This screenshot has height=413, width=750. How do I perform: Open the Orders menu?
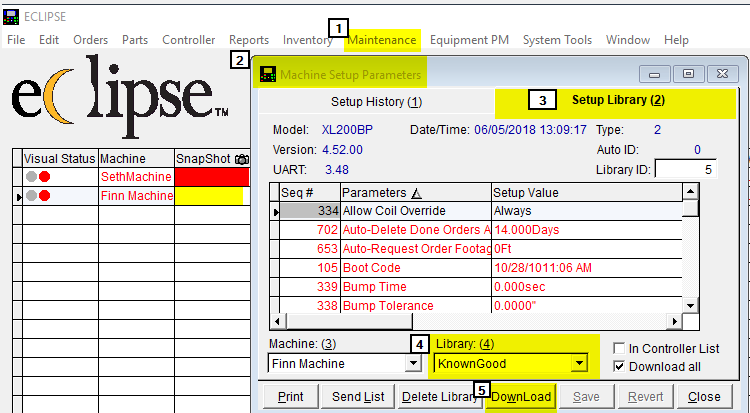90,40
